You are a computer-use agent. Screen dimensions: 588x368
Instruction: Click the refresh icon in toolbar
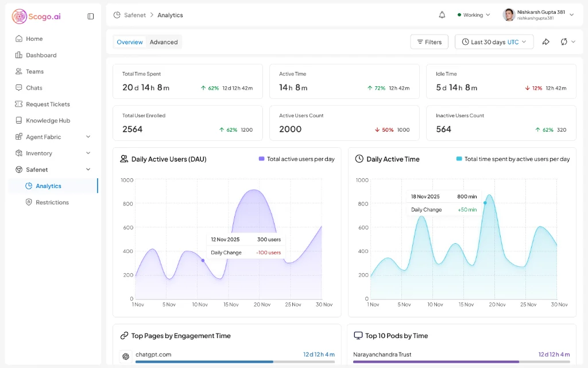point(564,42)
